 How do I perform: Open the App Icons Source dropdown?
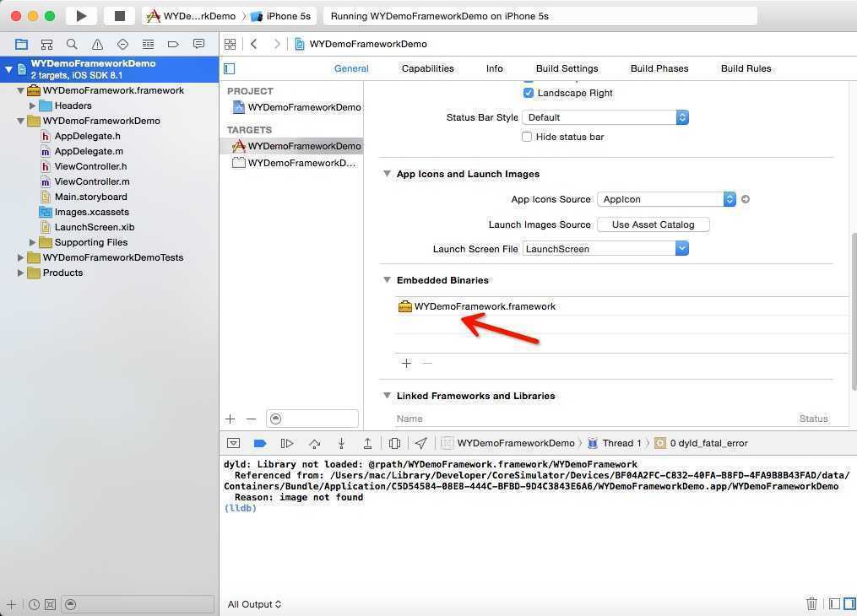click(667, 199)
